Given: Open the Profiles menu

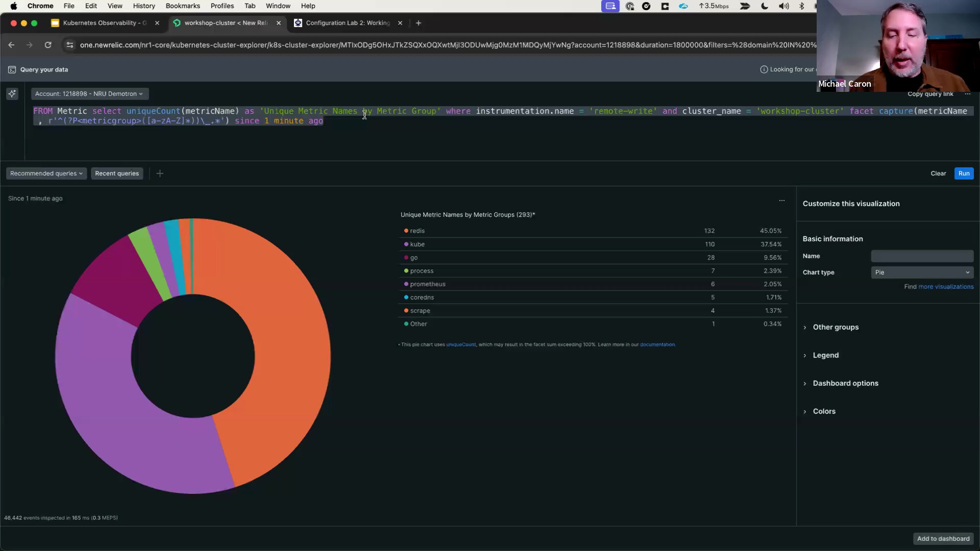Looking at the screenshot, I should pos(222,6).
